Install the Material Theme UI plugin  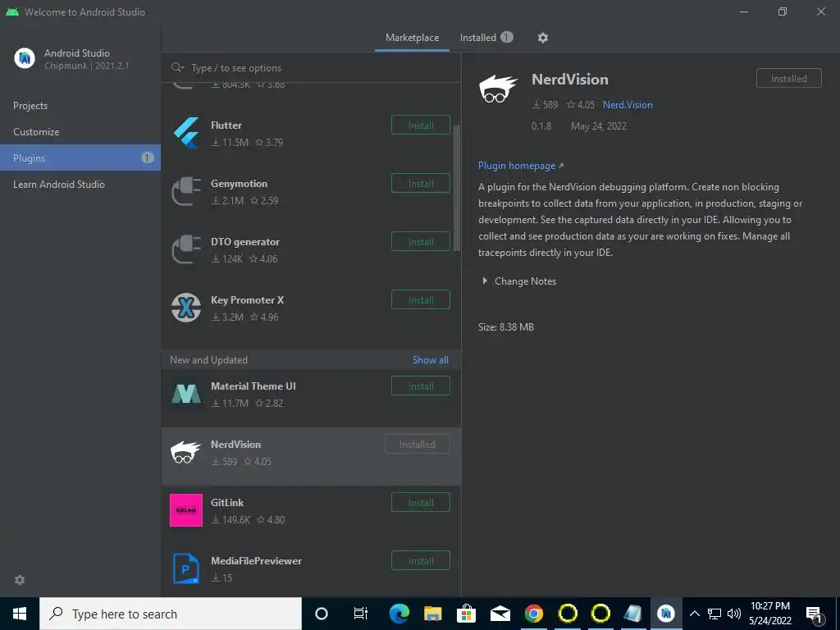[x=421, y=386]
